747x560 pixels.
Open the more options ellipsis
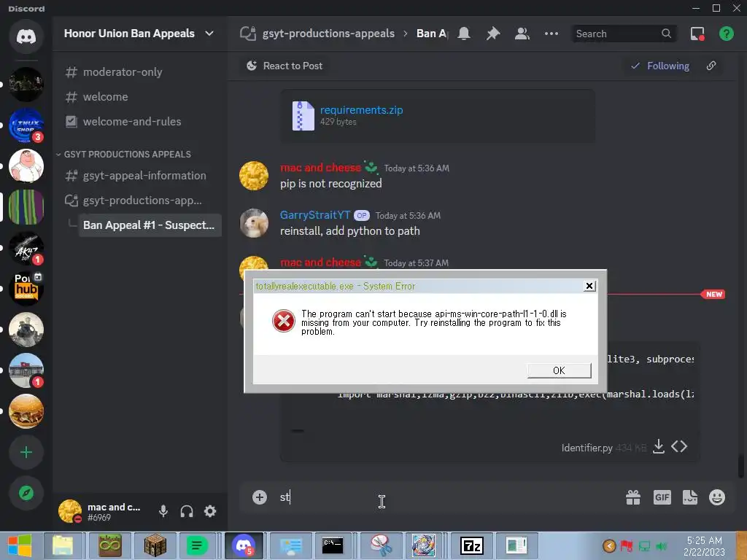point(551,34)
